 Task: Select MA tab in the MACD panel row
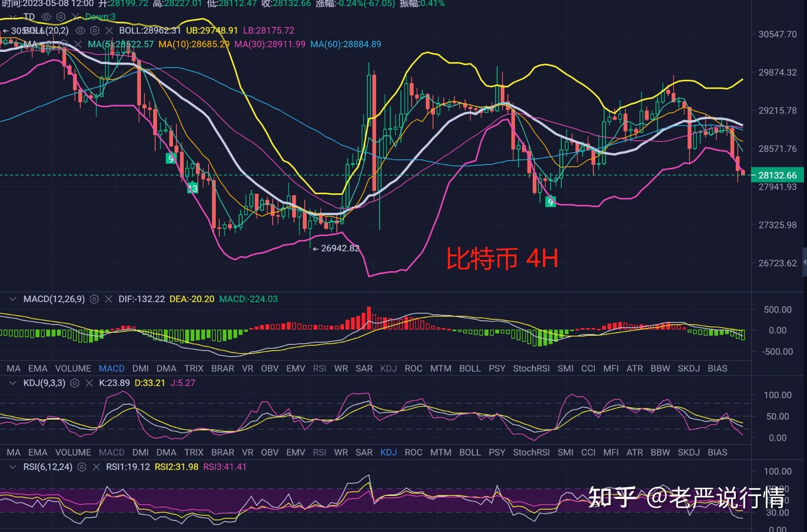click(14, 368)
